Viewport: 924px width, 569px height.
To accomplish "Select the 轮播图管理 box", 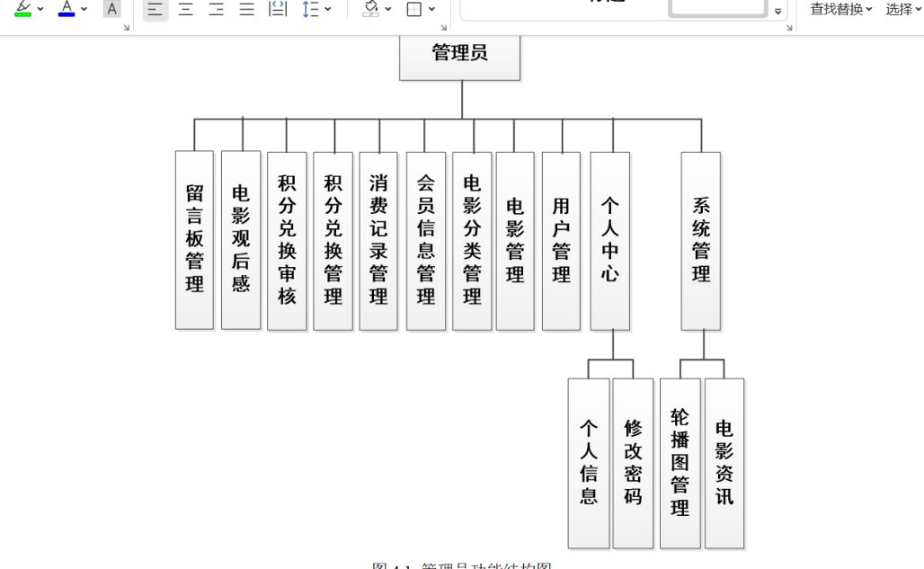I will pos(680,464).
